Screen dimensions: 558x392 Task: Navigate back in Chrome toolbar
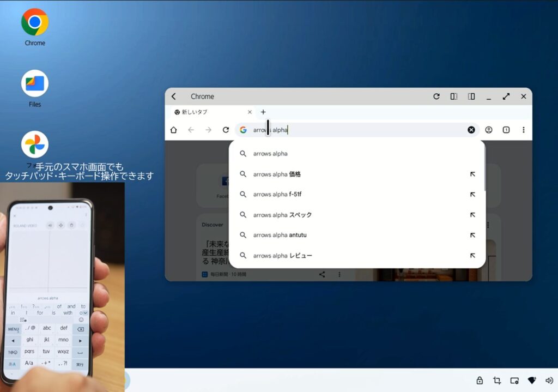pyautogui.click(x=191, y=130)
